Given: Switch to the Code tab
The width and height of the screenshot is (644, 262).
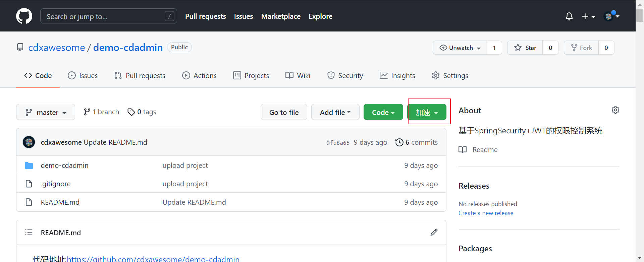Looking at the screenshot, I should coord(38,76).
